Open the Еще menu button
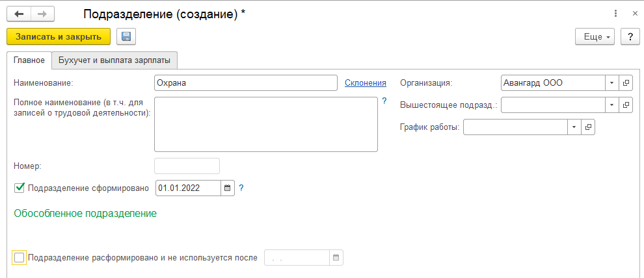The height and width of the screenshot is (278, 644). pyautogui.click(x=595, y=37)
